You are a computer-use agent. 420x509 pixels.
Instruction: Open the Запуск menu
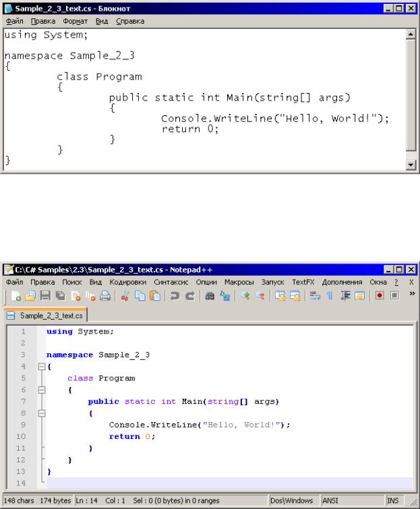tap(273, 282)
